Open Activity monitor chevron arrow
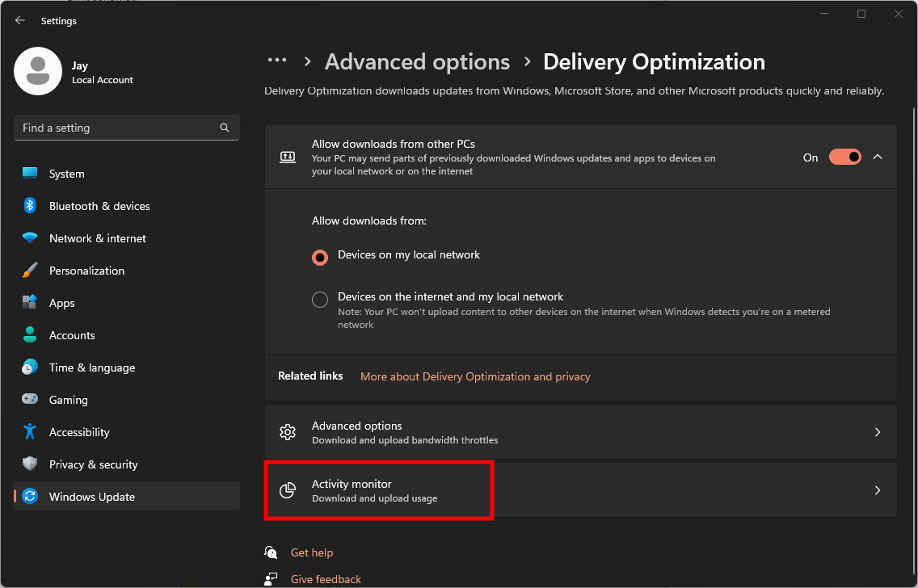 point(877,490)
